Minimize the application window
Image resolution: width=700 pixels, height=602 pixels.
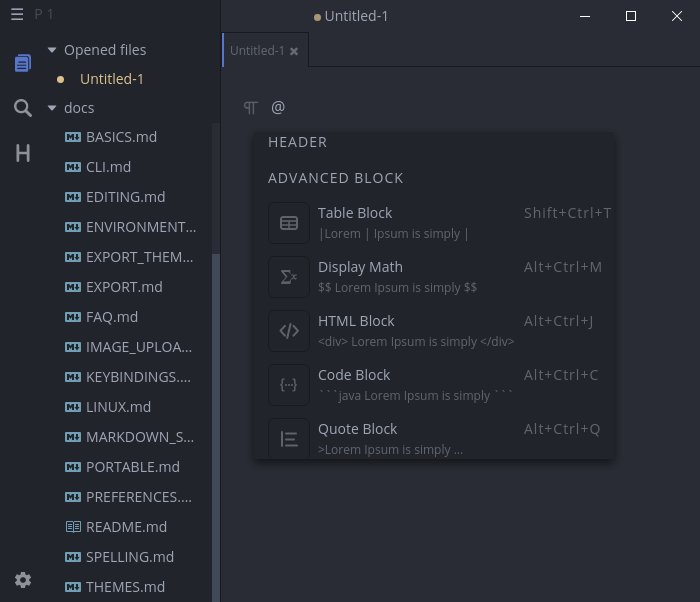pos(585,17)
